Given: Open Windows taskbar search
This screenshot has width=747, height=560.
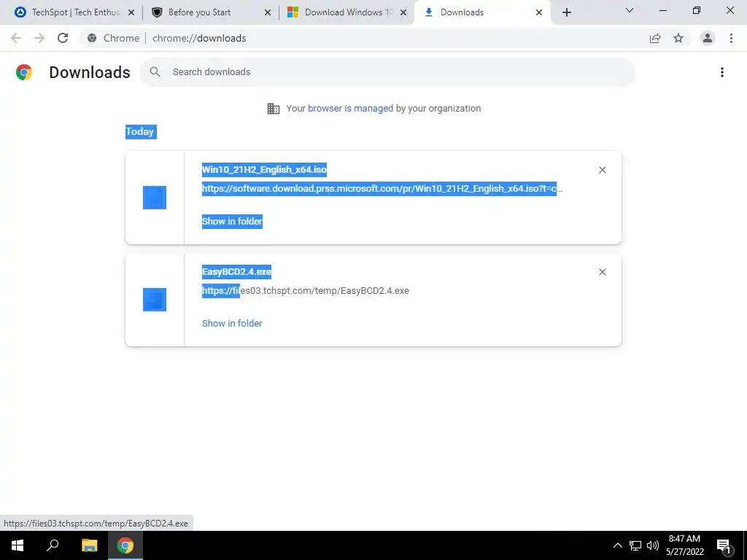Looking at the screenshot, I should [x=53, y=545].
